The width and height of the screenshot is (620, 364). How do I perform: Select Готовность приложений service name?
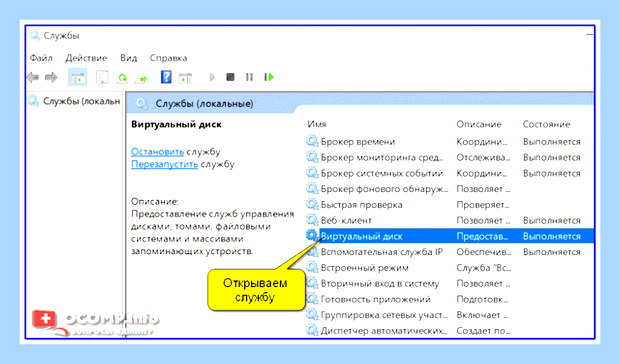click(x=375, y=300)
